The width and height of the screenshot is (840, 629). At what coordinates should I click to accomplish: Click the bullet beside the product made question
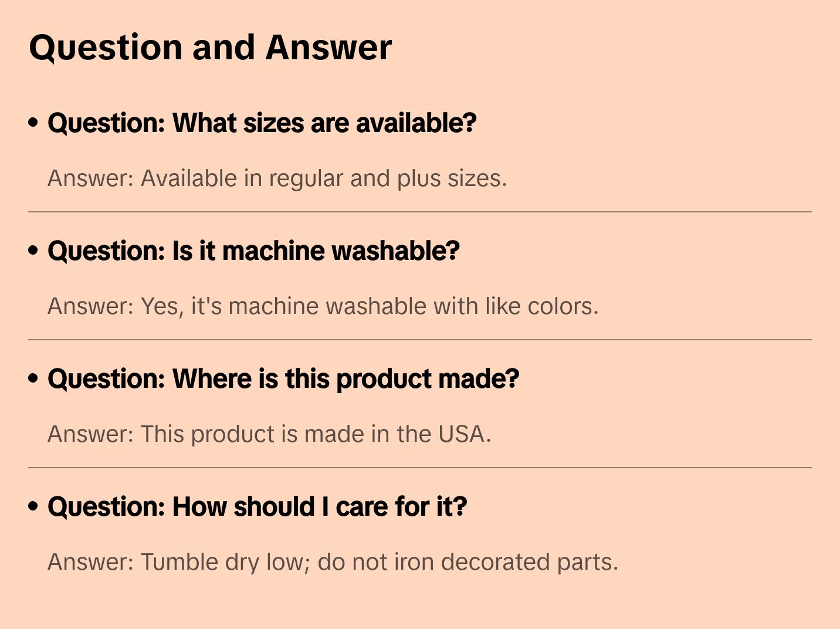(x=33, y=379)
